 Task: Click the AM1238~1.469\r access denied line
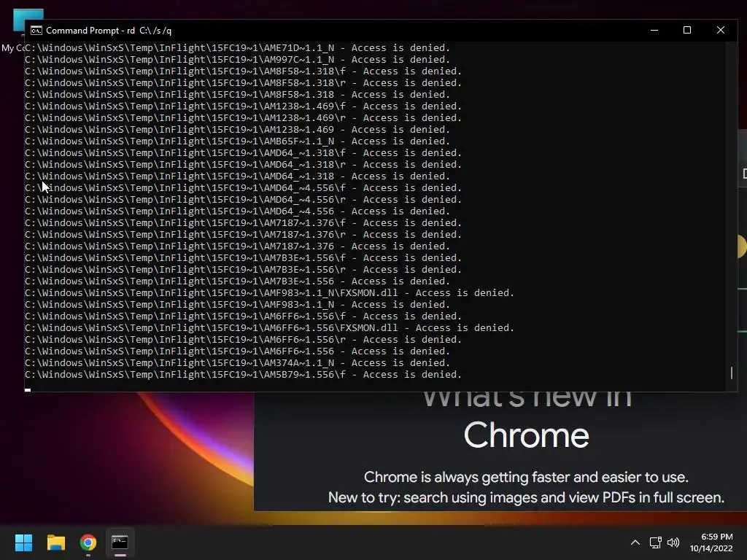coord(243,117)
